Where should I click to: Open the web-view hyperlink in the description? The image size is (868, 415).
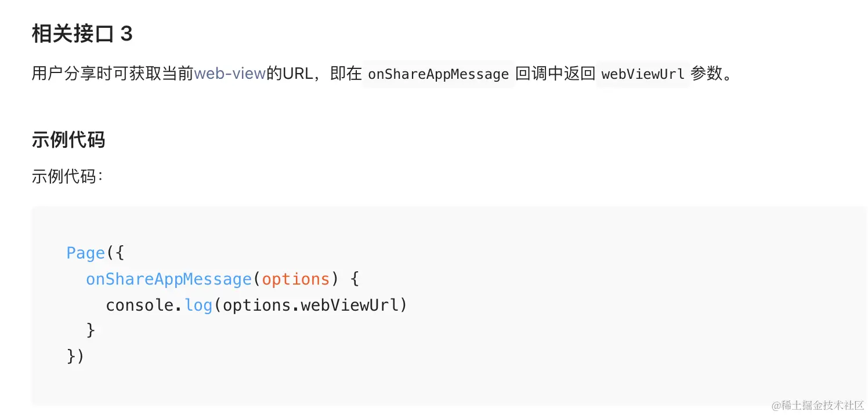coord(230,74)
